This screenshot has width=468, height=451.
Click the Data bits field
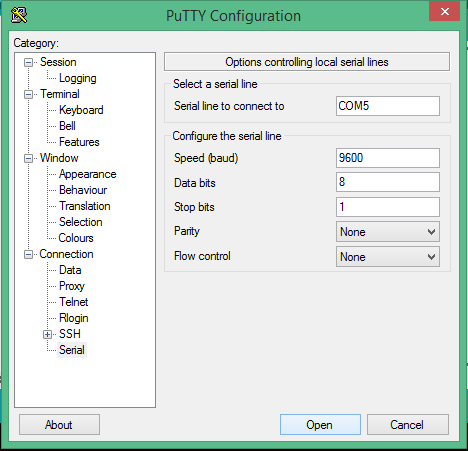pyautogui.click(x=388, y=182)
